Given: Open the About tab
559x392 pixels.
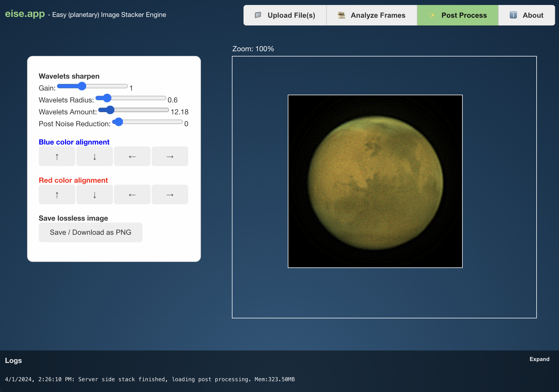Looking at the screenshot, I should click(x=527, y=15).
